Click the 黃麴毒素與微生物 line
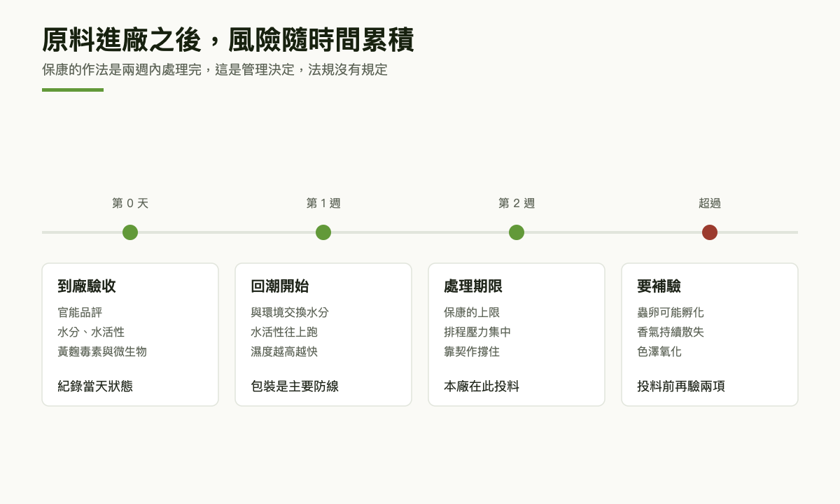This screenshot has width=840, height=504. (102, 352)
